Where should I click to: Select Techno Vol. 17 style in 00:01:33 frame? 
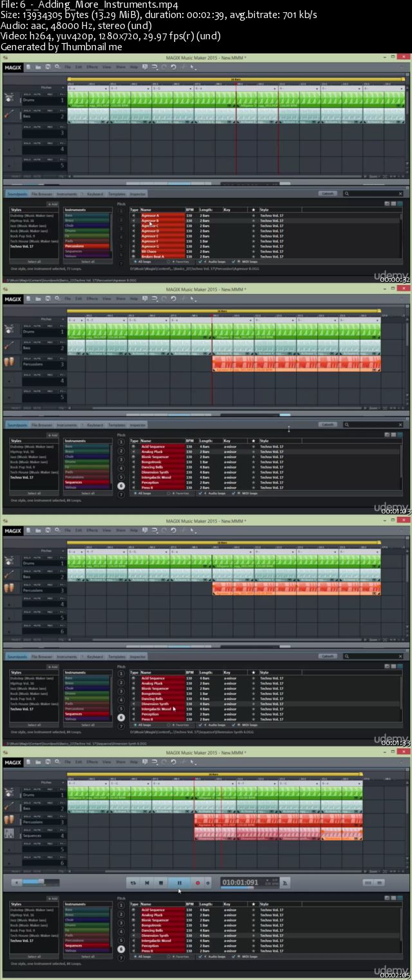pos(34,709)
